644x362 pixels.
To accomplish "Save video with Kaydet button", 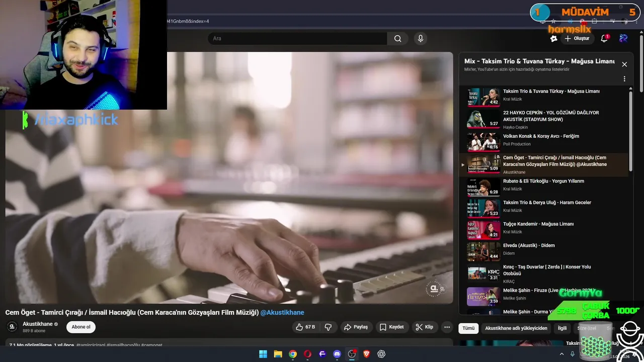I will (x=391, y=327).
